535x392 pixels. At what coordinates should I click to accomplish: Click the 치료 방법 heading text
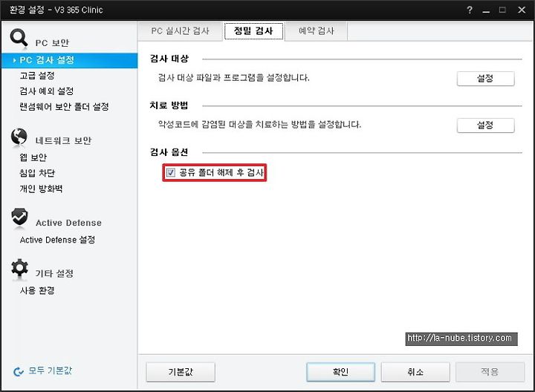coord(169,105)
